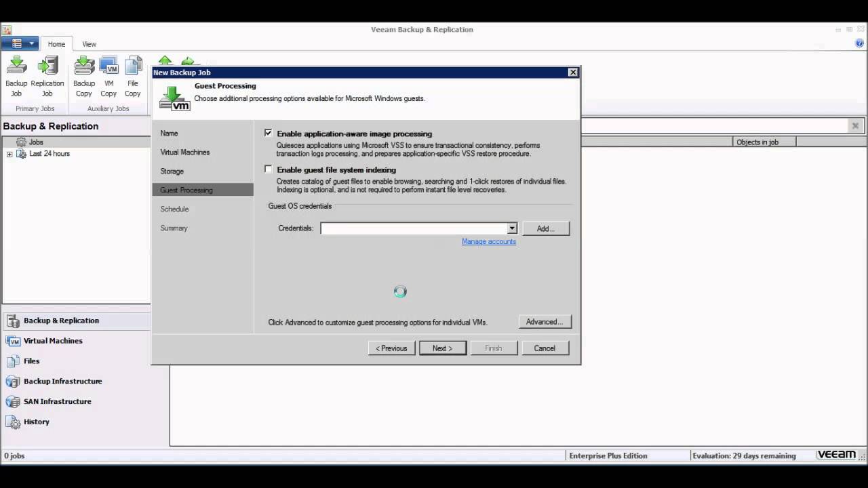Switch to the Home ribbon tab
Screen dimensions: 868x488
(56, 44)
